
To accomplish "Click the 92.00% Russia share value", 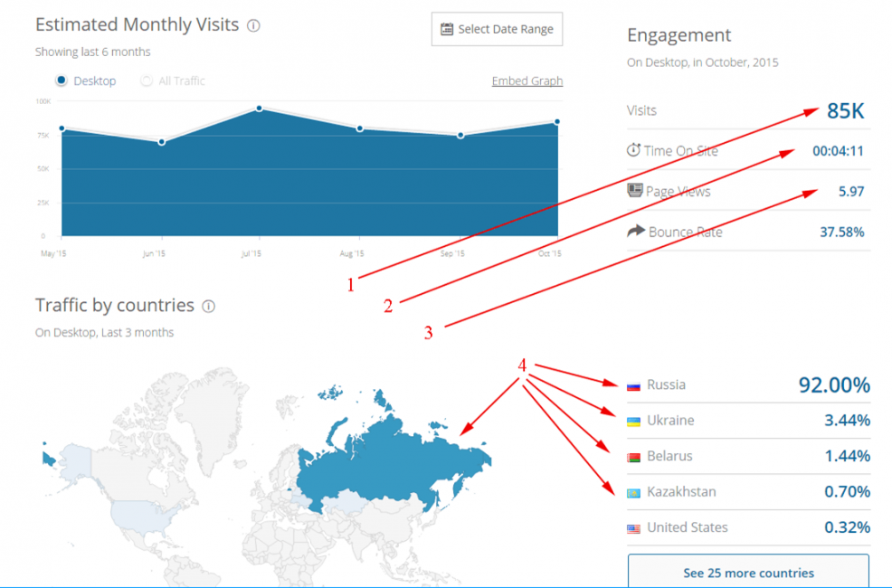I will [834, 385].
